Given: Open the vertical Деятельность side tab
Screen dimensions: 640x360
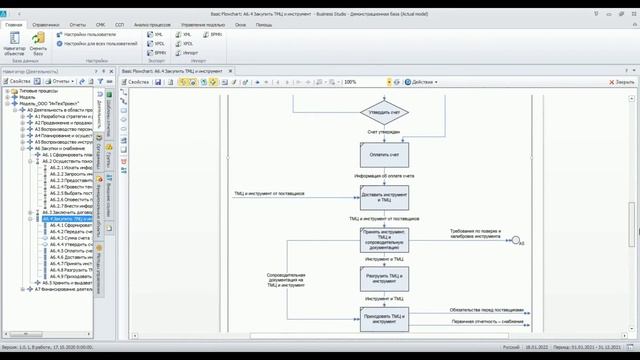Looking at the screenshot, I should coord(99,111).
